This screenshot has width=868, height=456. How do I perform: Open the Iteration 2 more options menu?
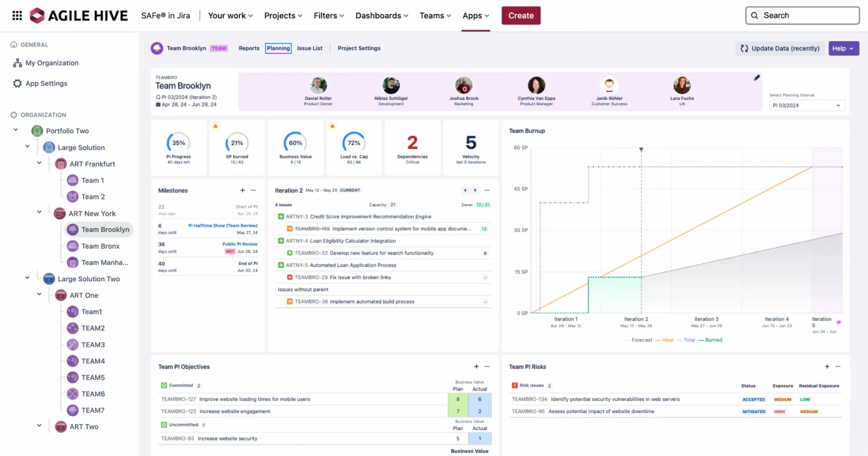[x=487, y=190]
